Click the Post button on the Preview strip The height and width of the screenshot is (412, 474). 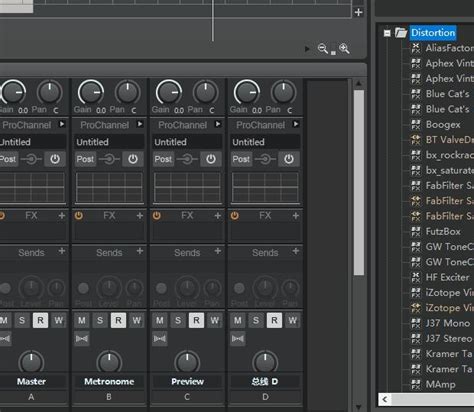(163, 159)
